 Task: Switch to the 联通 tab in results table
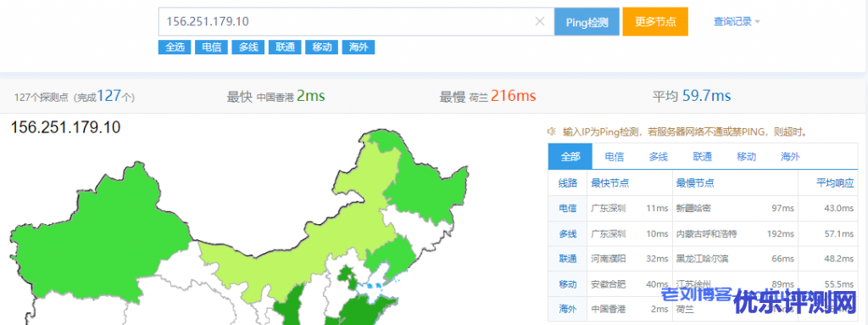702,157
